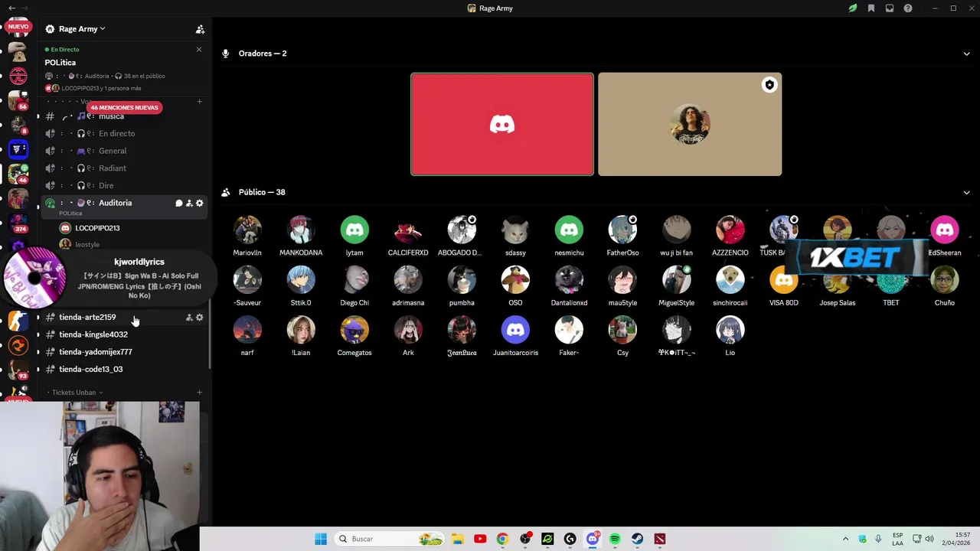Click invite icon on Auditoria channel
The image size is (980, 551).
click(x=189, y=203)
